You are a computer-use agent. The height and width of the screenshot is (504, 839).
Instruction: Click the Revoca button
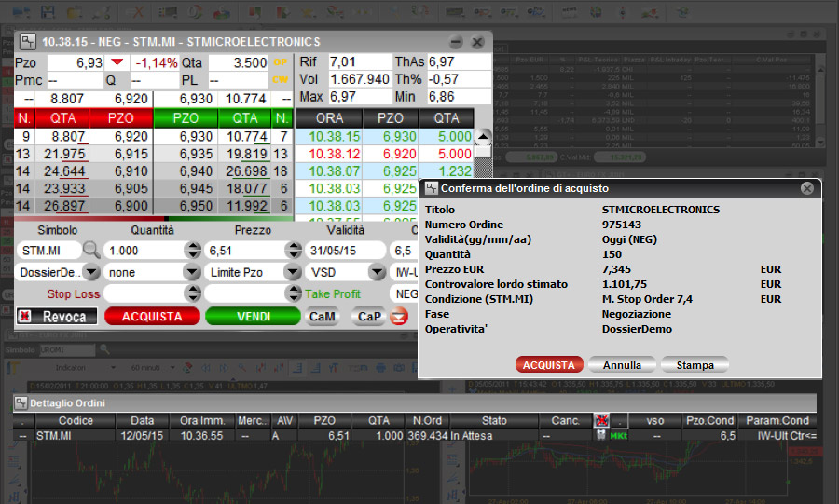(x=57, y=317)
